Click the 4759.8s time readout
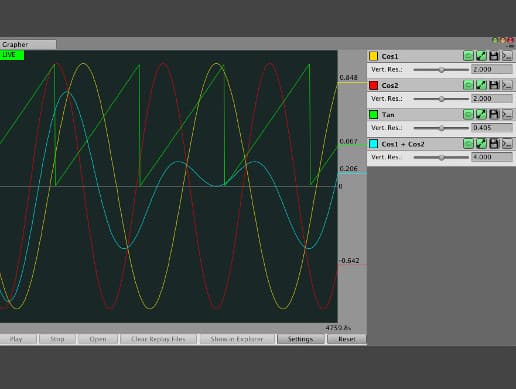The image size is (516, 389). [338, 328]
